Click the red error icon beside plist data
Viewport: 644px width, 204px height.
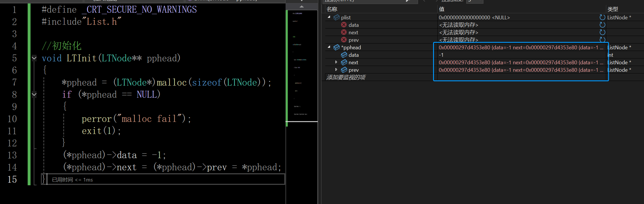pyautogui.click(x=344, y=25)
